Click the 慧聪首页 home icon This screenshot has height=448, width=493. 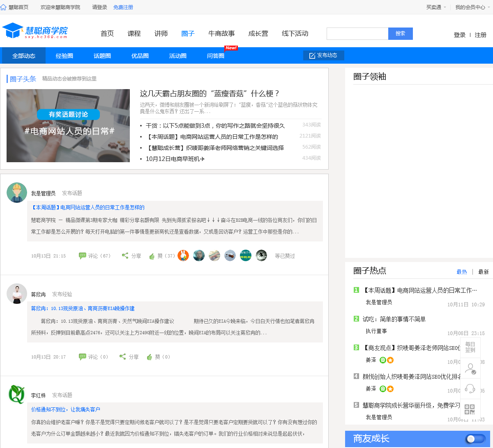pyautogui.click(x=4, y=7)
